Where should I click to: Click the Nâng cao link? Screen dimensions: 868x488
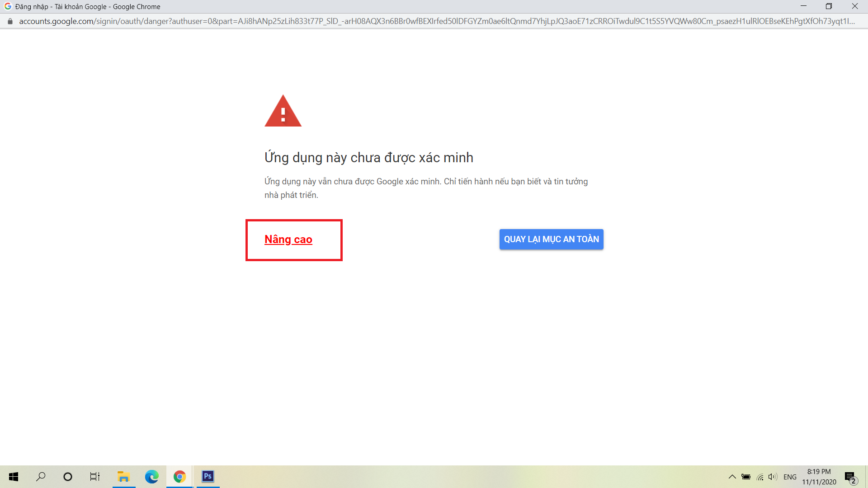(x=288, y=239)
